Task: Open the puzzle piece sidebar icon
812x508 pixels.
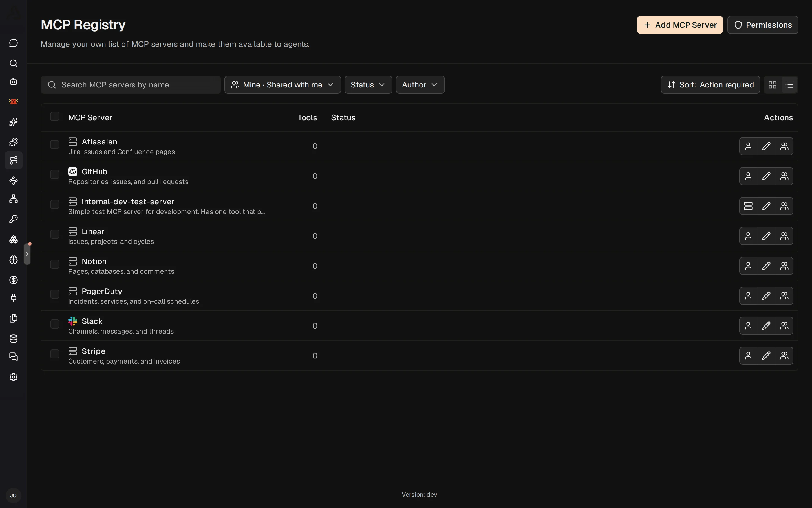Action: coord(14,142)
